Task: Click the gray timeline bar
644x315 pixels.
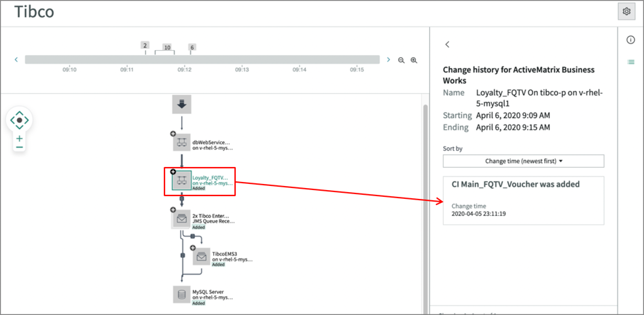Action: tap(202, 60)
